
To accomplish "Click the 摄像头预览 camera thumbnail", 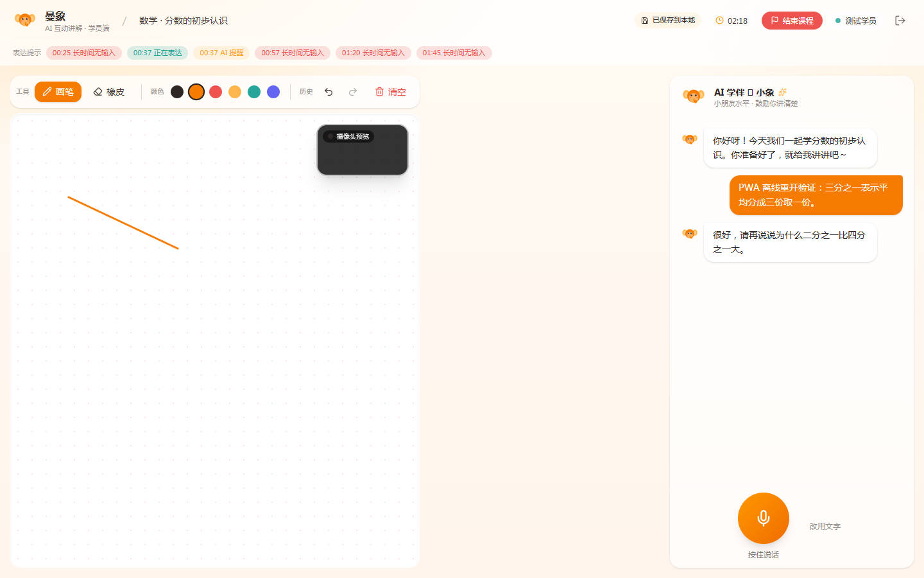I will pos(363,150).
